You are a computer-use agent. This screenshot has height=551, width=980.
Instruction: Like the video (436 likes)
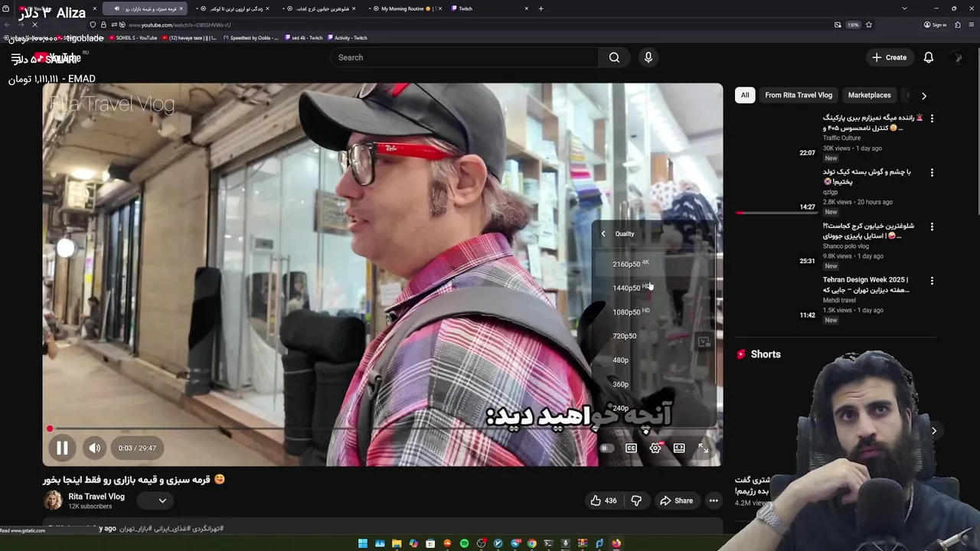click(603, 500)
